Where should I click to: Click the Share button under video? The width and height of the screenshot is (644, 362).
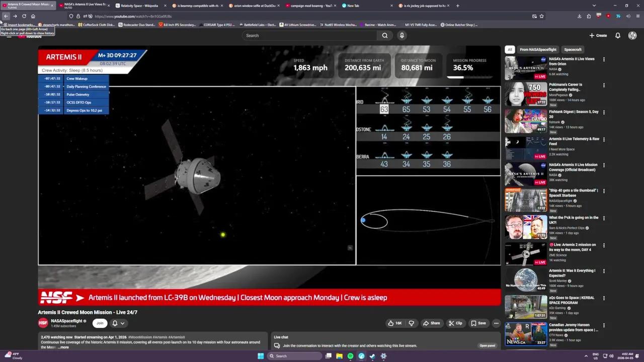coord(431,323)
